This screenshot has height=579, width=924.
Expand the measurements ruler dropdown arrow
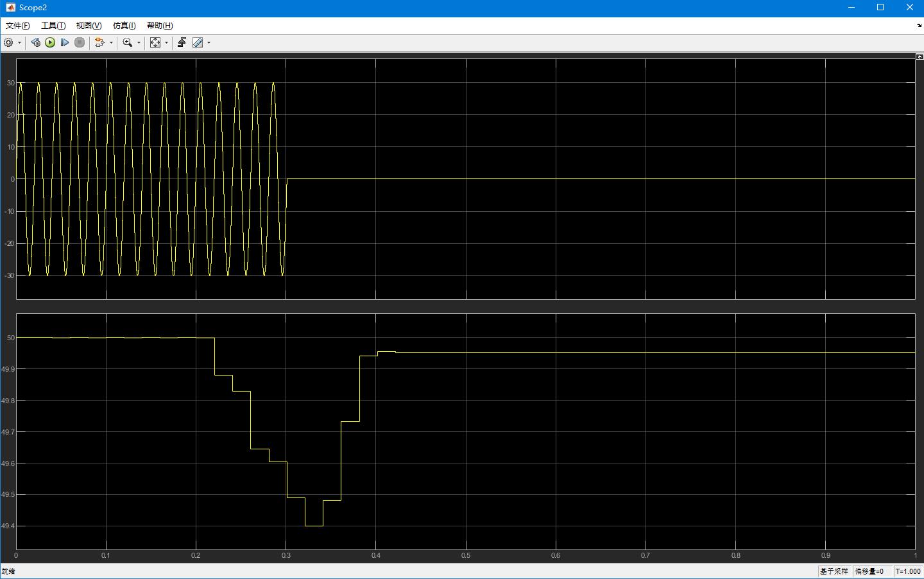click(209, 43)
